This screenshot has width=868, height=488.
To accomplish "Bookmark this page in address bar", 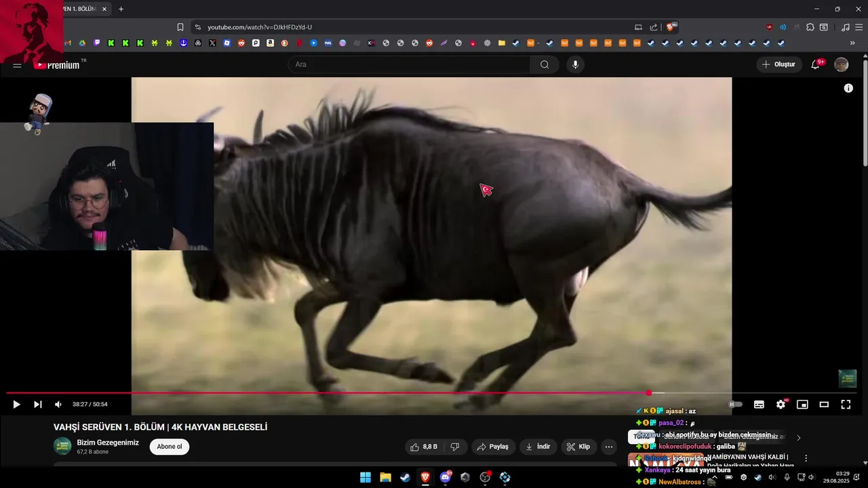I will (x=180, y=27).
